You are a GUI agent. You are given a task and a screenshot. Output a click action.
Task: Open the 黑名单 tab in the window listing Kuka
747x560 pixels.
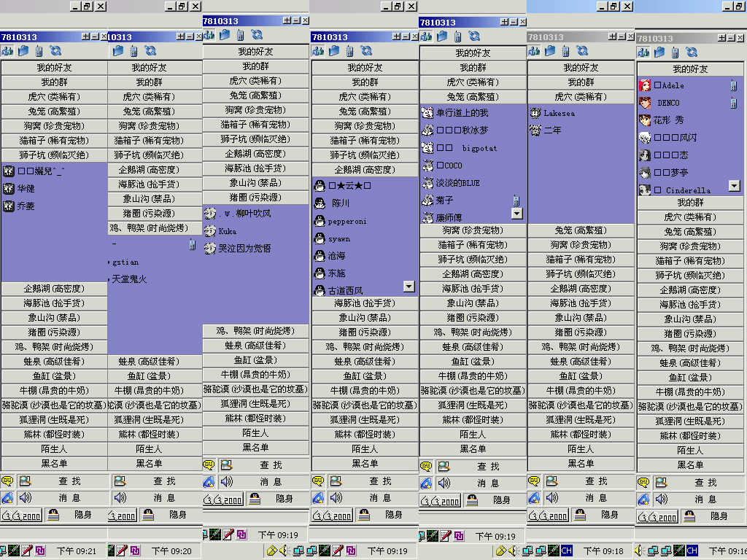click(255, 447)
